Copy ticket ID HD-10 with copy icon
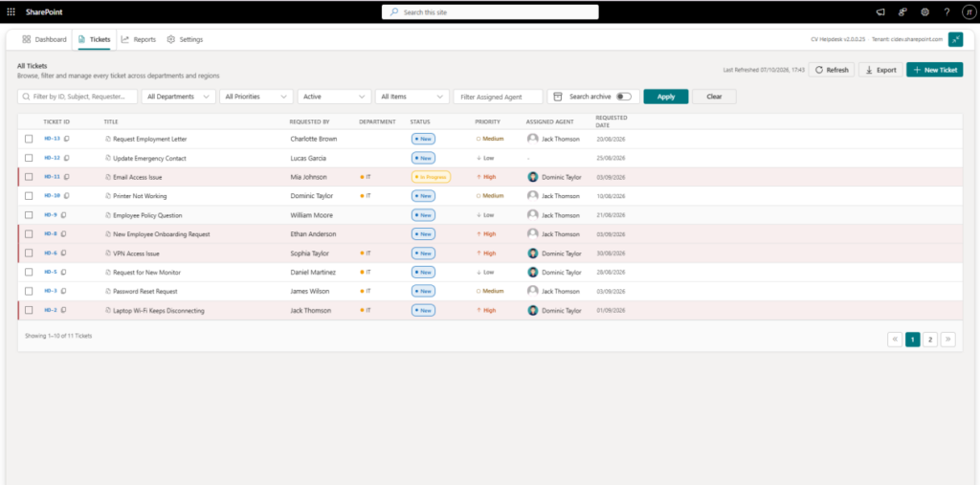The width and height of the screenshot is (980, 485). pyautogui.click(x=67, y=195)
